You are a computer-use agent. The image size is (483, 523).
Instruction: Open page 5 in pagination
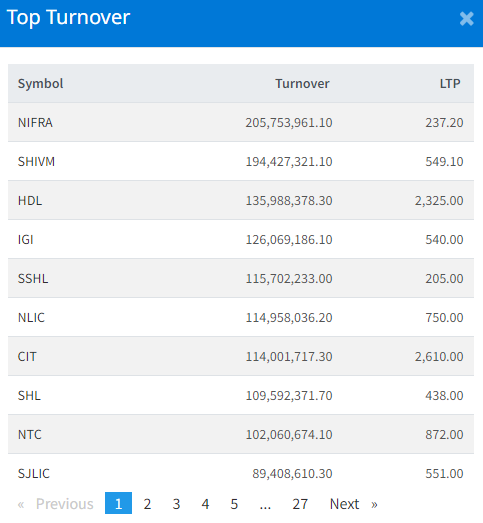pyautogui.click(x=234, y=504)
